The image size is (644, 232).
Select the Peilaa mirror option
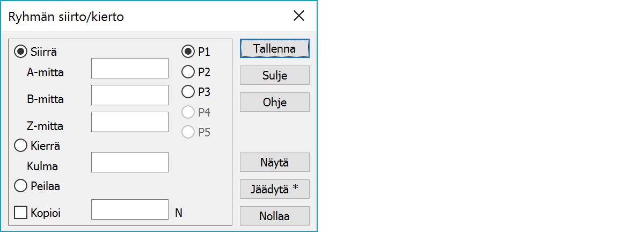[x=21, y=186]
